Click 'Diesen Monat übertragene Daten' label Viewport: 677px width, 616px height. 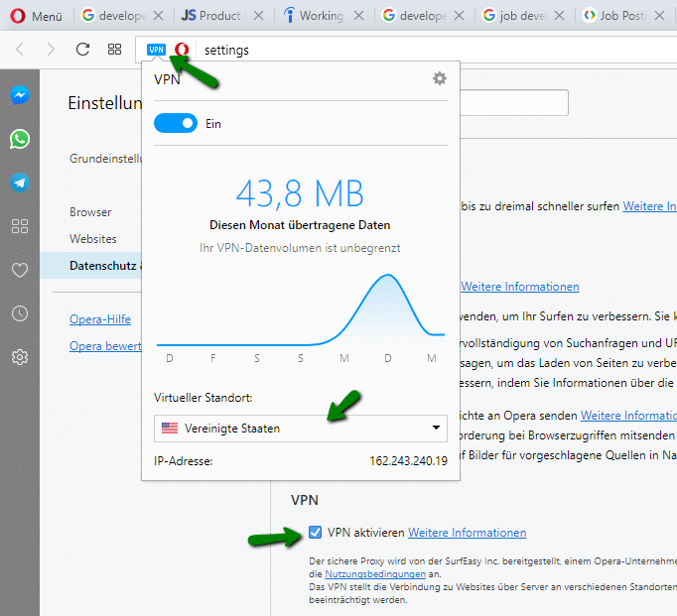click(x=300, y=225)
